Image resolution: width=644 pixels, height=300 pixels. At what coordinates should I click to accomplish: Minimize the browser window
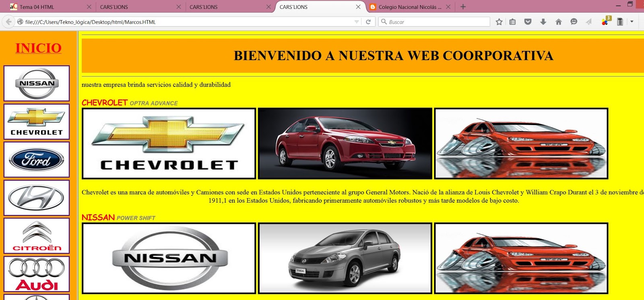pyautogui.click(x=618, y=5)
